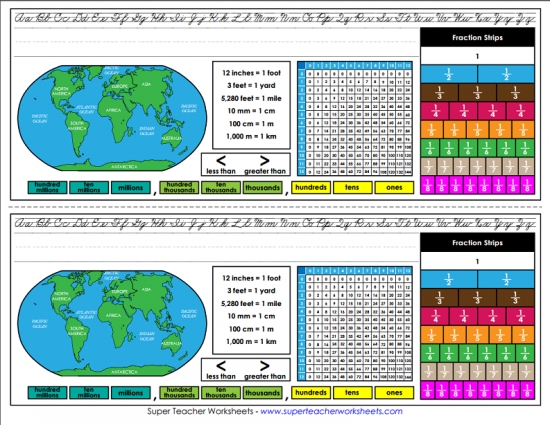The width and height of the screenshot is (550, 425).
Task: Select 'hundred millions' box on upper tag
Action: 47,187
